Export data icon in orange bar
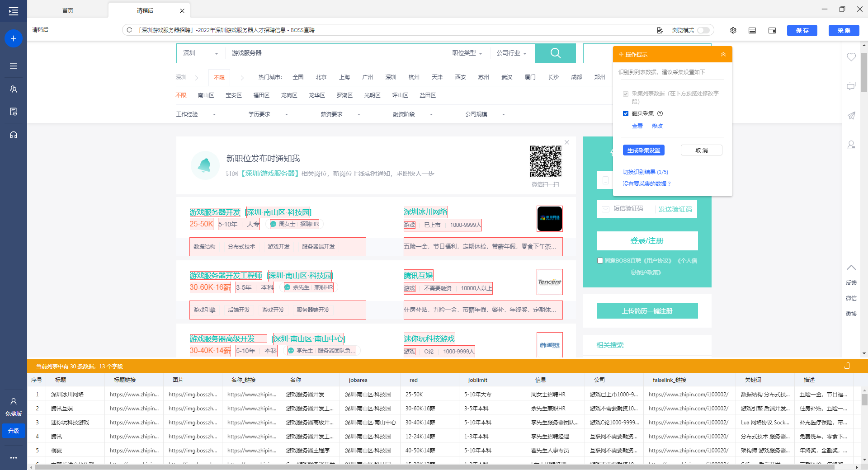Screen dimensions: 868x470 [x=847, y=366]
